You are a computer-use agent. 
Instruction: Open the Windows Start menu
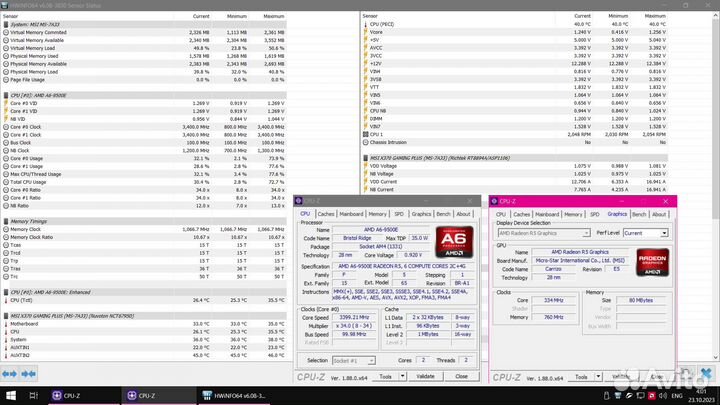[x=11, y=395]
